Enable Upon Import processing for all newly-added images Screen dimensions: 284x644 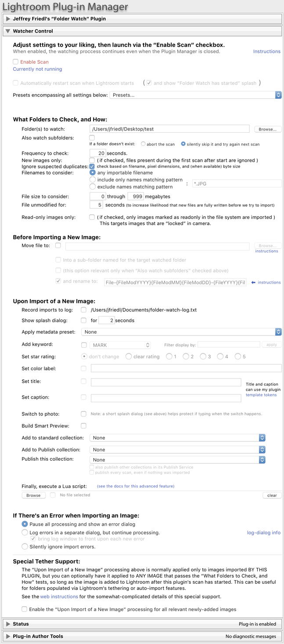(x=25, y=609)
